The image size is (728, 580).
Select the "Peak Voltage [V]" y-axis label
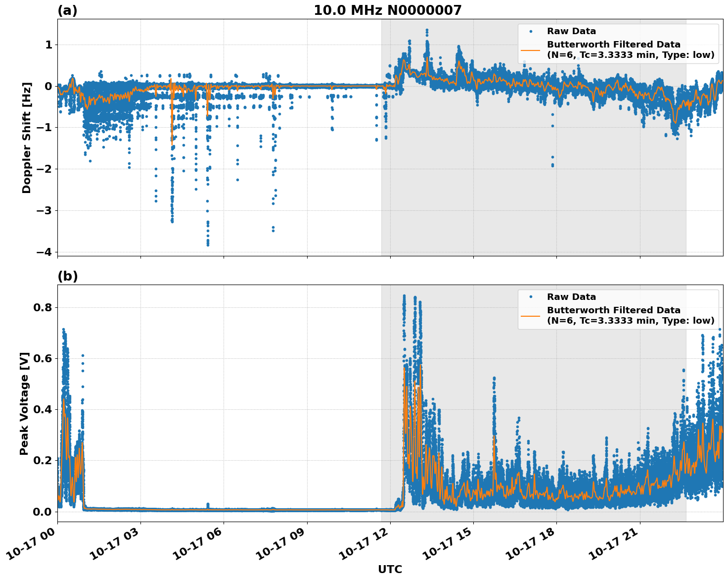pos(24,403)
